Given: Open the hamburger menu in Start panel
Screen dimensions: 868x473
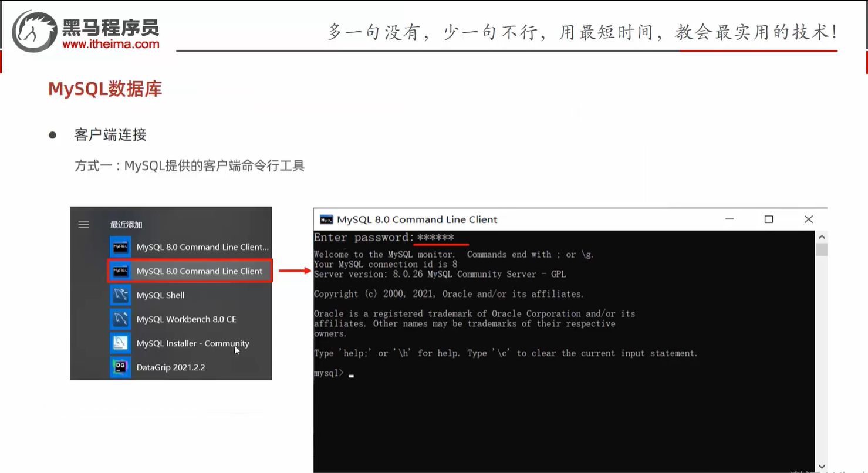Looking at the screenshot, I should 84,224.
